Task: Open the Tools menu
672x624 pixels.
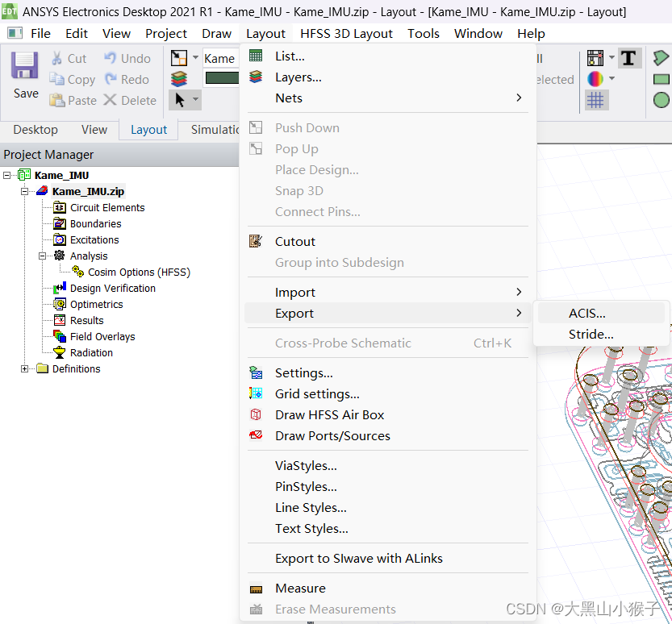Action: tap(424, 33)
